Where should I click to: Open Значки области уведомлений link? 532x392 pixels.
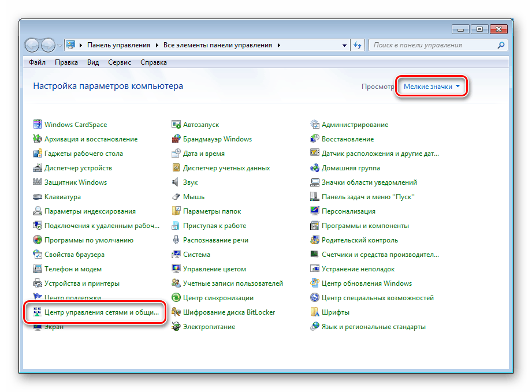coord(369,182)
